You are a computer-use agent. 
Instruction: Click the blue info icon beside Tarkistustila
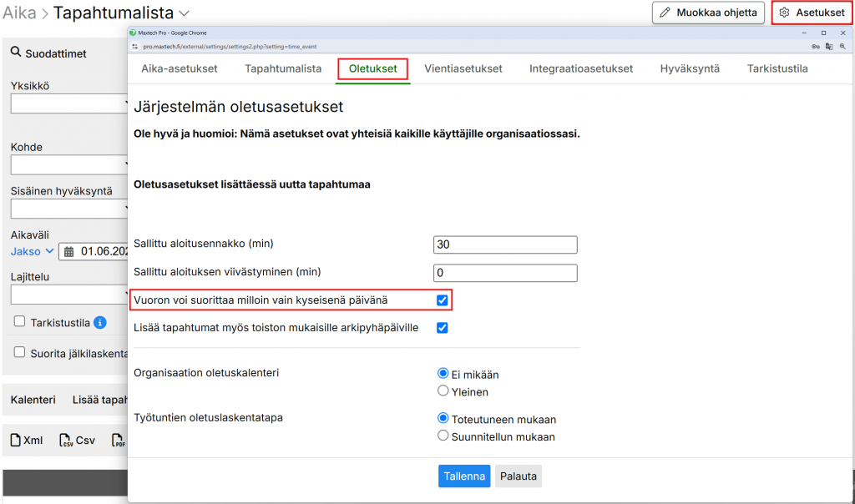100,322
